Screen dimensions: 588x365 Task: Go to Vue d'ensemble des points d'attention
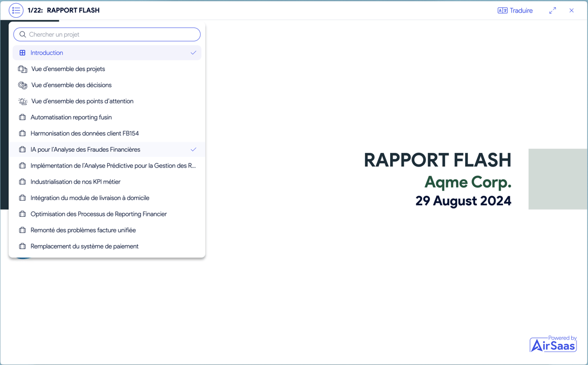[x=107, y=101]
